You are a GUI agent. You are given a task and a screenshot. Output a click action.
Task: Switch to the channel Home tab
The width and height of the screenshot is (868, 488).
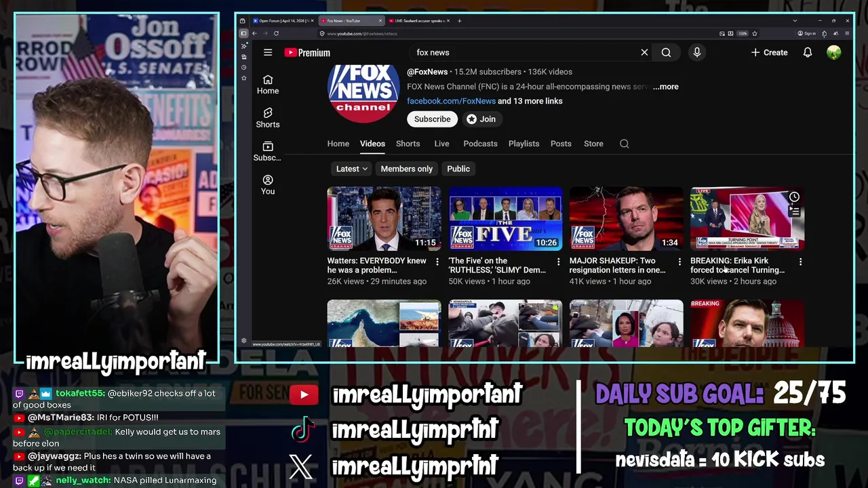coord(338,144)
